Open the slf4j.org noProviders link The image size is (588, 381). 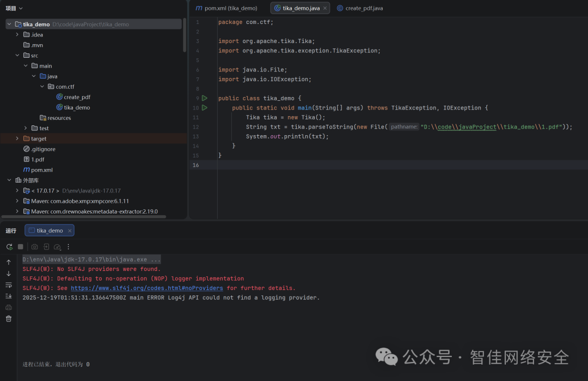click(x=146, y=288)
